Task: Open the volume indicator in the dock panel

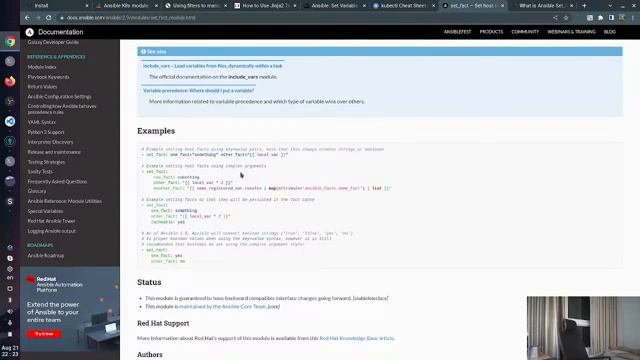Action: tap(10, 311)
